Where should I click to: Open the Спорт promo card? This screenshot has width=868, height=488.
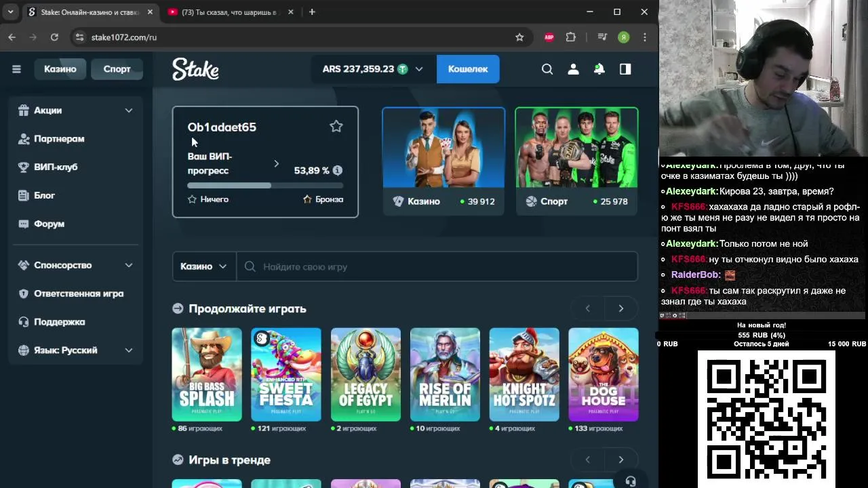click(x=576, y=161)
